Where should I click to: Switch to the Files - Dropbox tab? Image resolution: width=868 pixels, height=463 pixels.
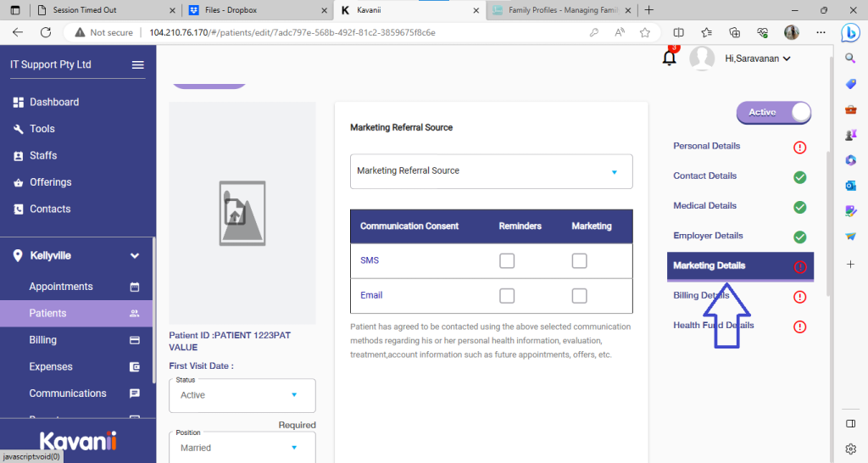[254, 10]
